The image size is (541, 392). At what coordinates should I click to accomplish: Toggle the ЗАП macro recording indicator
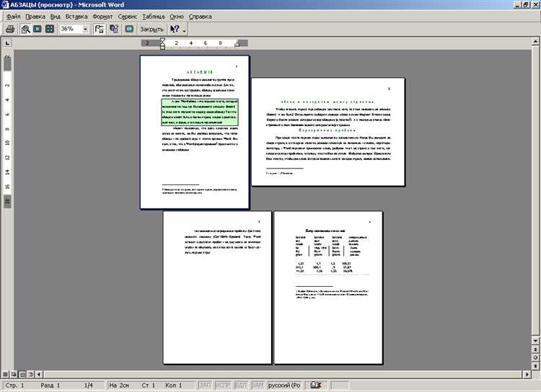(x=205, y=385)
